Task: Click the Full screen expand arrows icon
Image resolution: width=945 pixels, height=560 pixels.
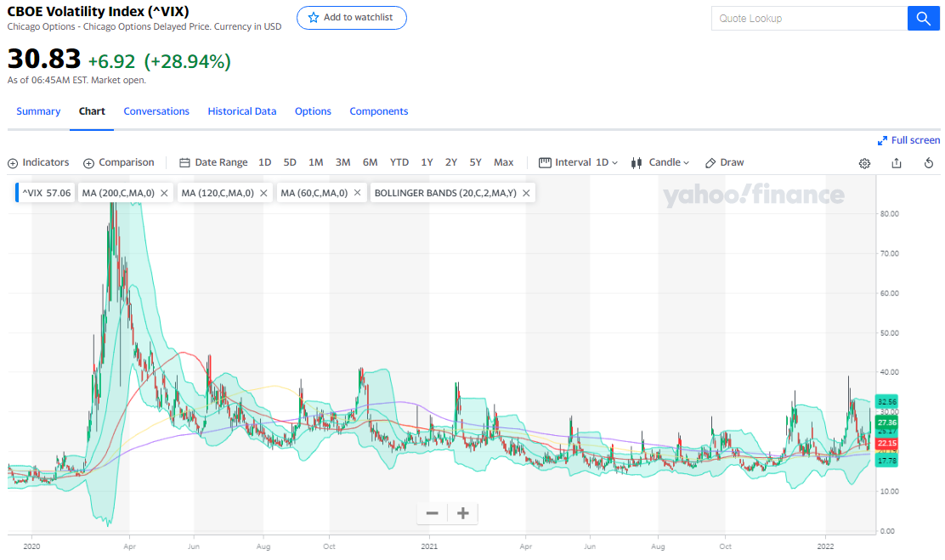Action: [882, 140]
